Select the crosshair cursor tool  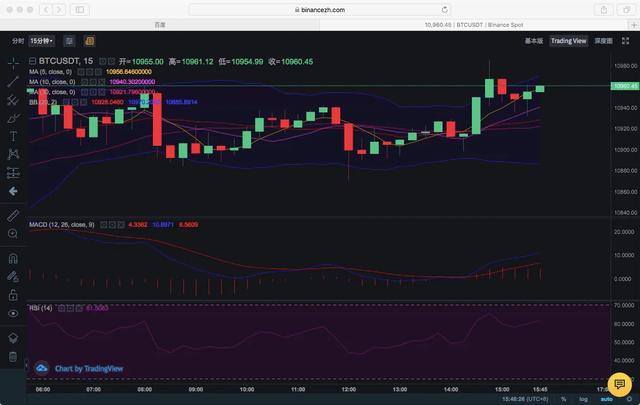coord(13,63)
